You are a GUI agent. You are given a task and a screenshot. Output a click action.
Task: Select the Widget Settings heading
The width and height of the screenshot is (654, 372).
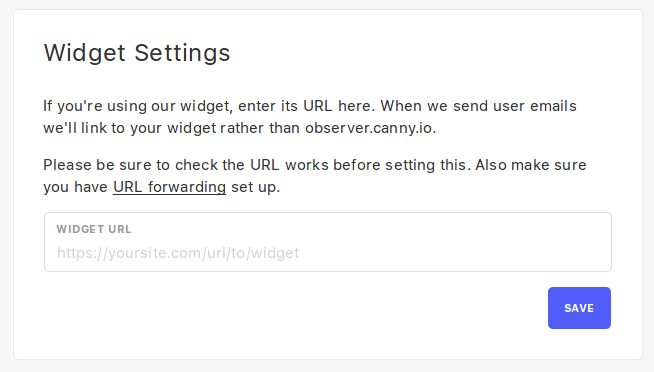(x=137, y=53)
